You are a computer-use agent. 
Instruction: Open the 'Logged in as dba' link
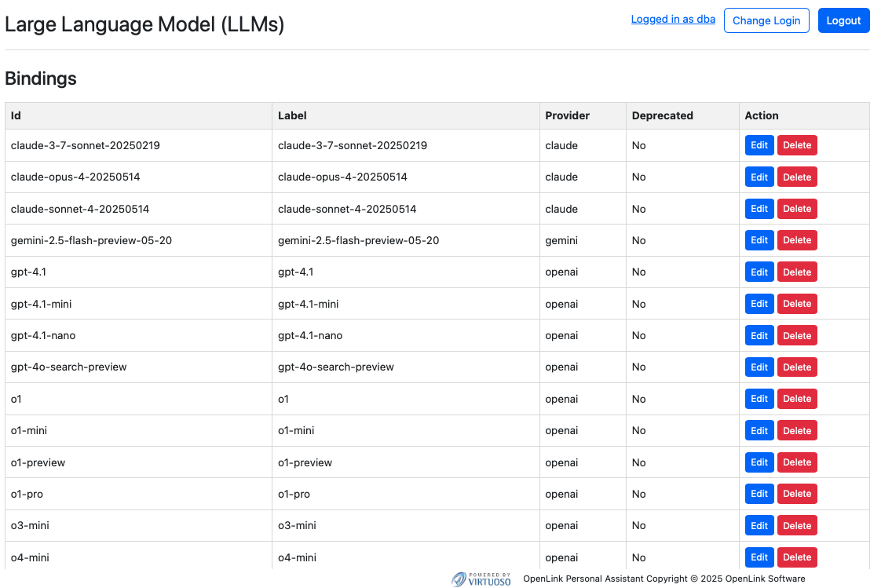coord(673,20)
